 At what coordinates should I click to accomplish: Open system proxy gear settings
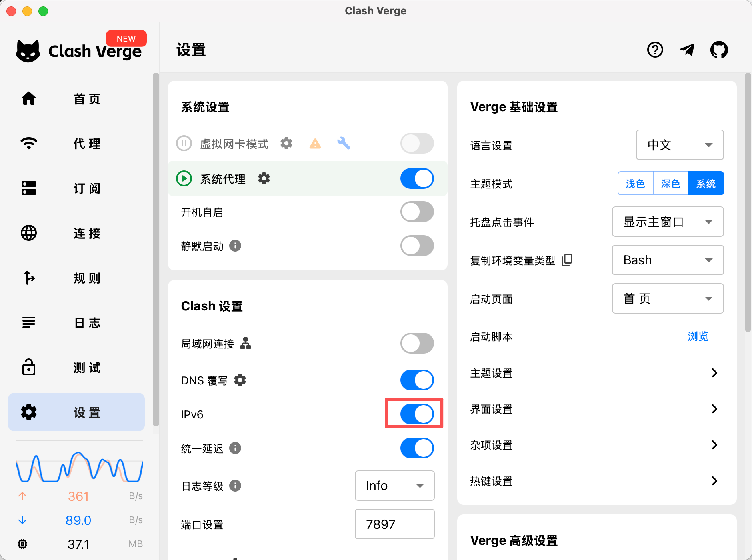click(264, 178)
